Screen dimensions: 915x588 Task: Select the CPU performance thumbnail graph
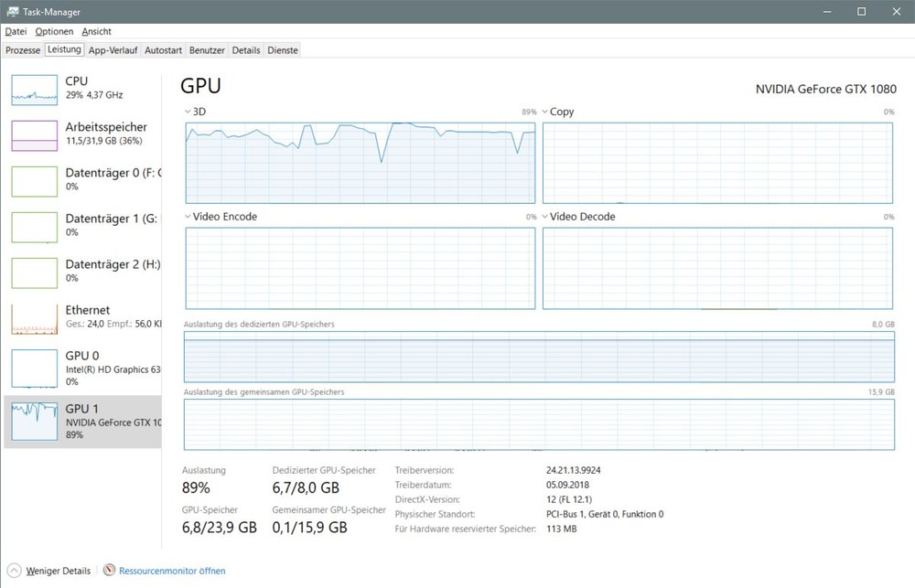34,90
